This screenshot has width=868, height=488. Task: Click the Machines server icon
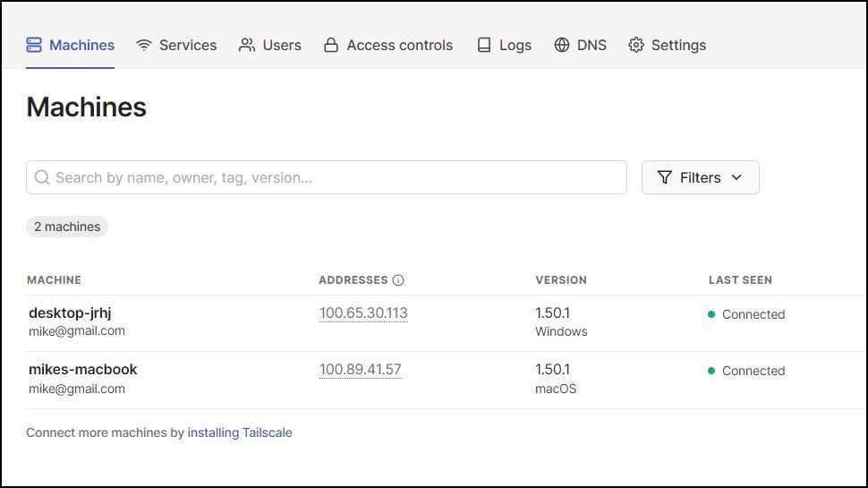point(35,45)
